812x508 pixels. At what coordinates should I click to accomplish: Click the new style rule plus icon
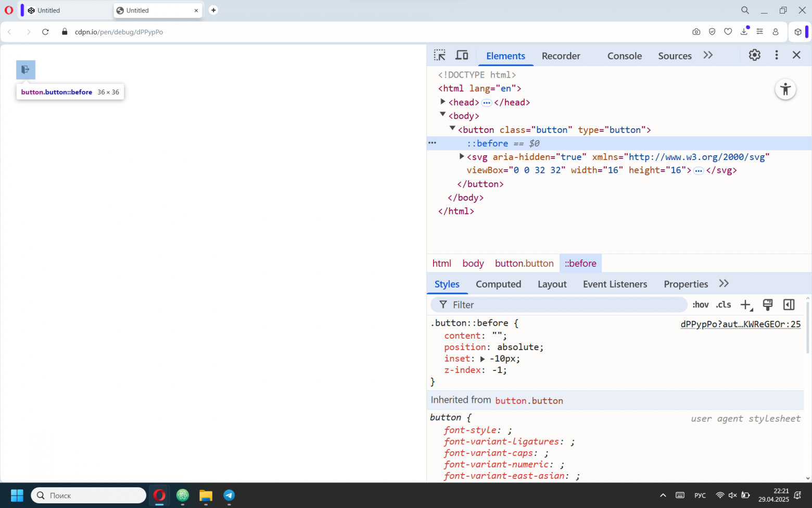(x=746, y=305)
